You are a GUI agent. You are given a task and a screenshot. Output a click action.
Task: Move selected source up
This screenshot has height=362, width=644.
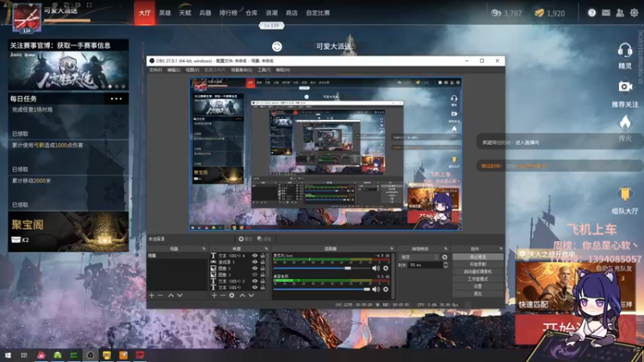tap(242, 295)
